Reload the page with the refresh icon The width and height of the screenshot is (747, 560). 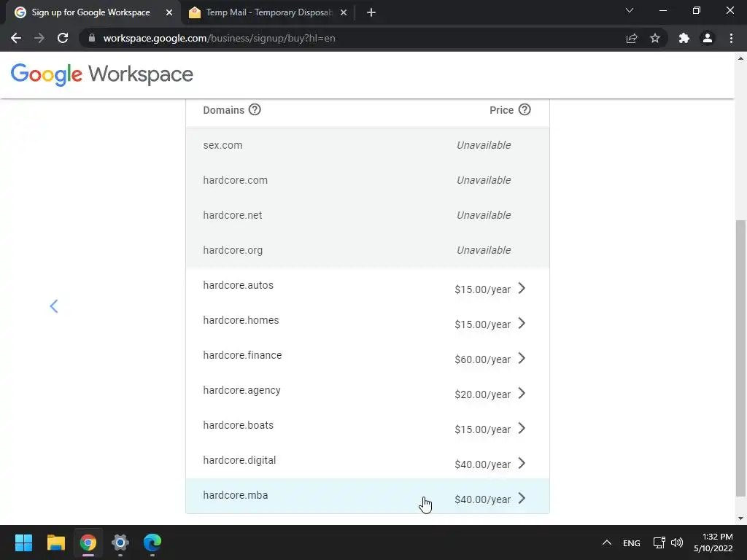pos(63,38)
